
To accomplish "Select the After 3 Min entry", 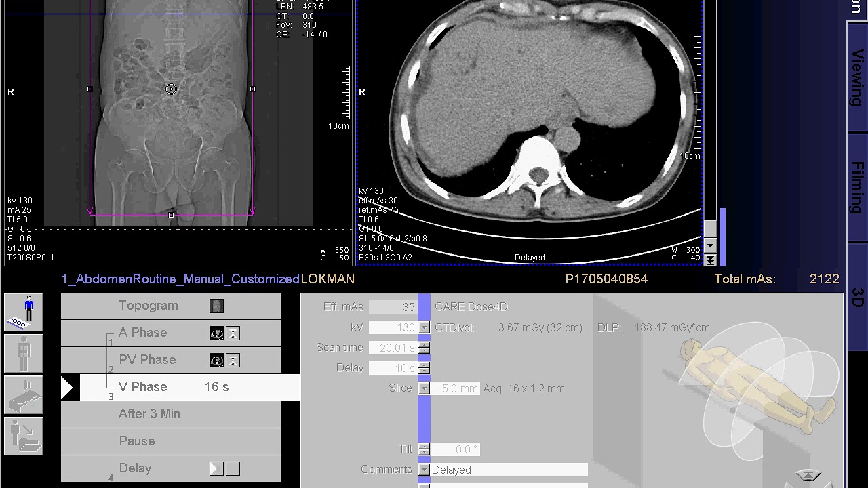I will pyautogui.click(x=171, y=414).
